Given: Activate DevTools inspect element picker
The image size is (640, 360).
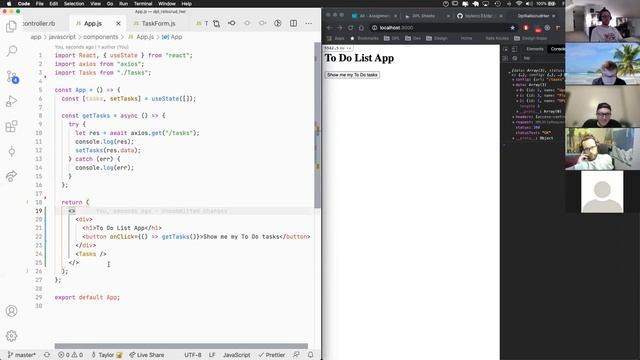Looking at the screenshot, I should (x=506, y=49).
